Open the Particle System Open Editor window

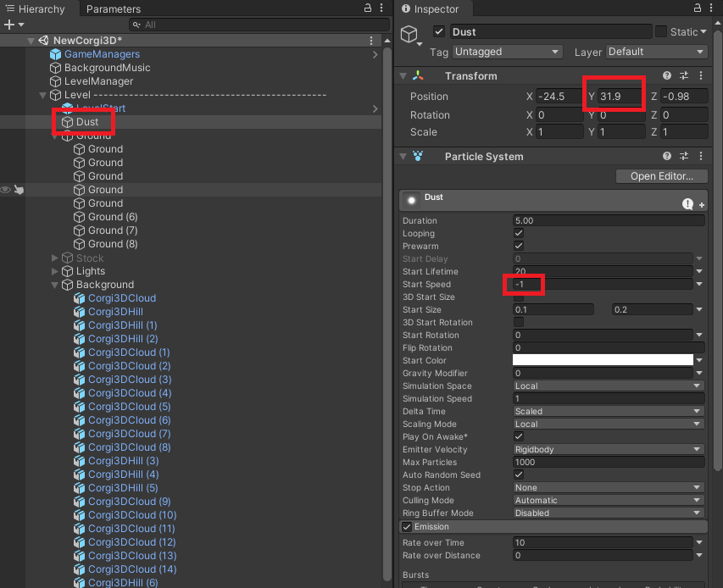pos(661,176)
